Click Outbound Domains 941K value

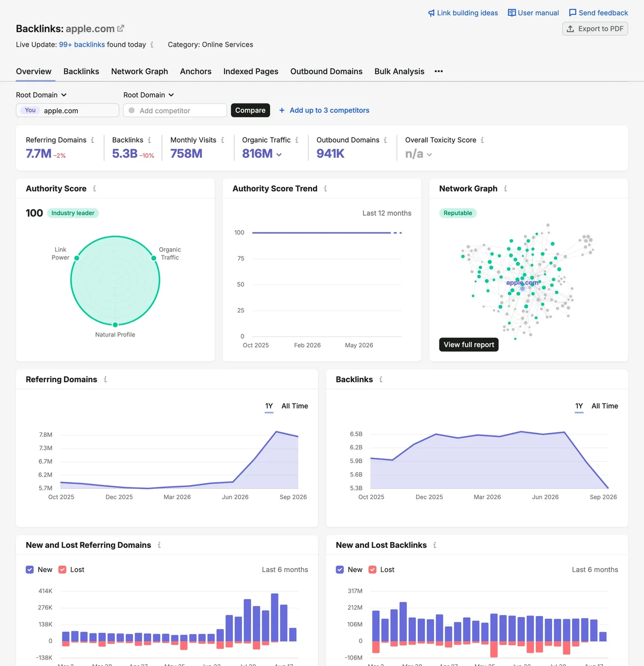331,153
